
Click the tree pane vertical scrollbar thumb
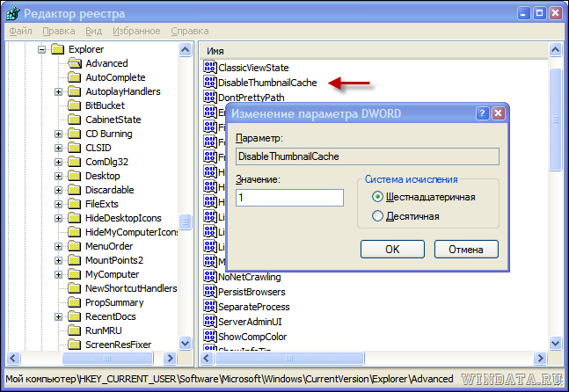185,221
